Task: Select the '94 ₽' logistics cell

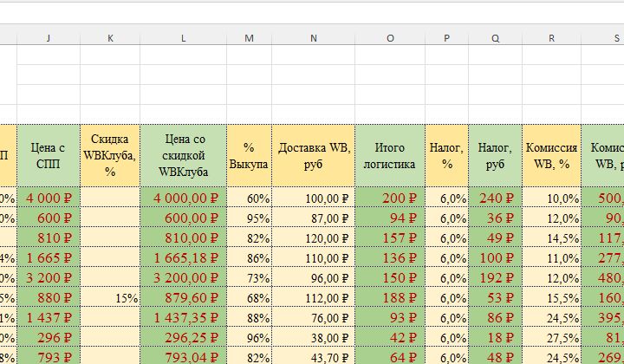Action: point(390,218)
